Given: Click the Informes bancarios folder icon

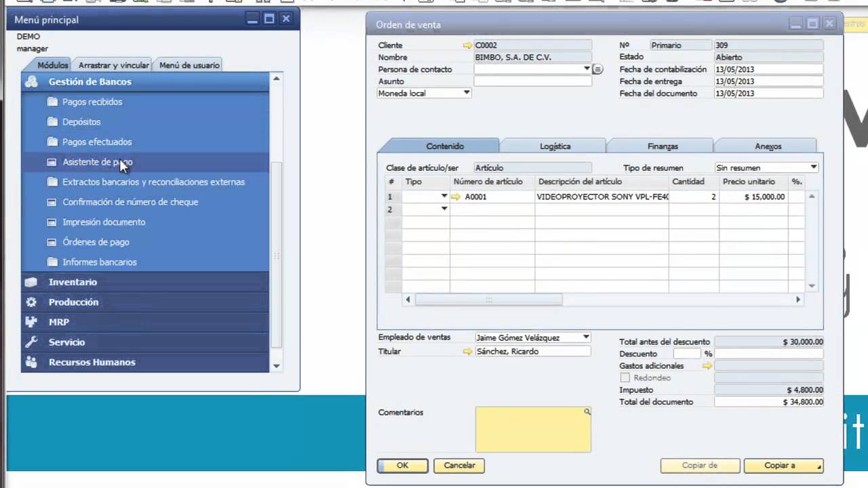Looking at the screenshot, I should pyautogui.click(x=52, y=262).
